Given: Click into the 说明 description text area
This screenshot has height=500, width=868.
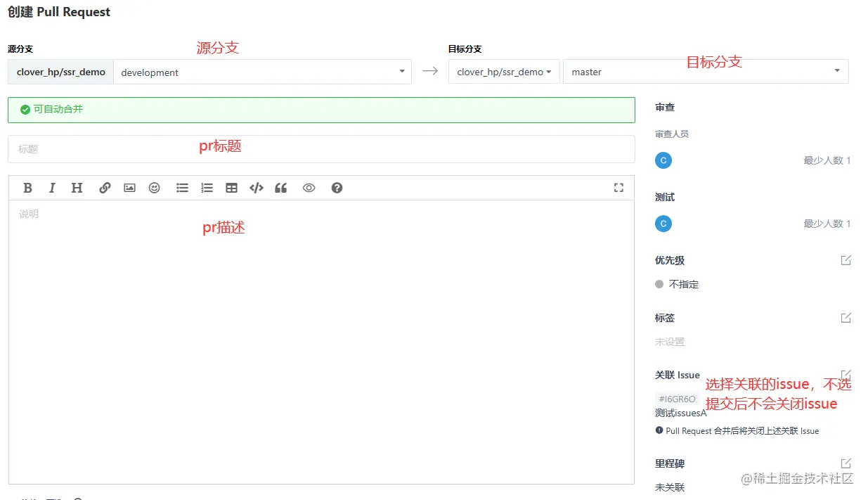Looking at the screenshot, I should click(x=321, y=342).
